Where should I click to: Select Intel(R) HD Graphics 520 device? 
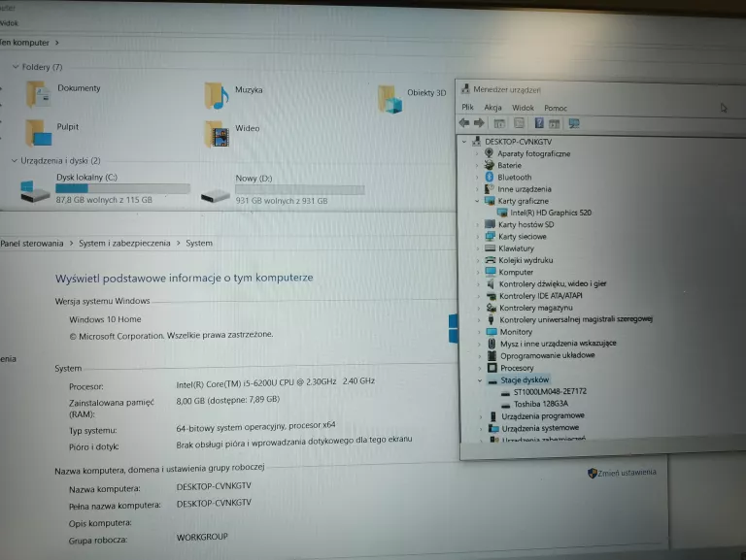point(551,213)
